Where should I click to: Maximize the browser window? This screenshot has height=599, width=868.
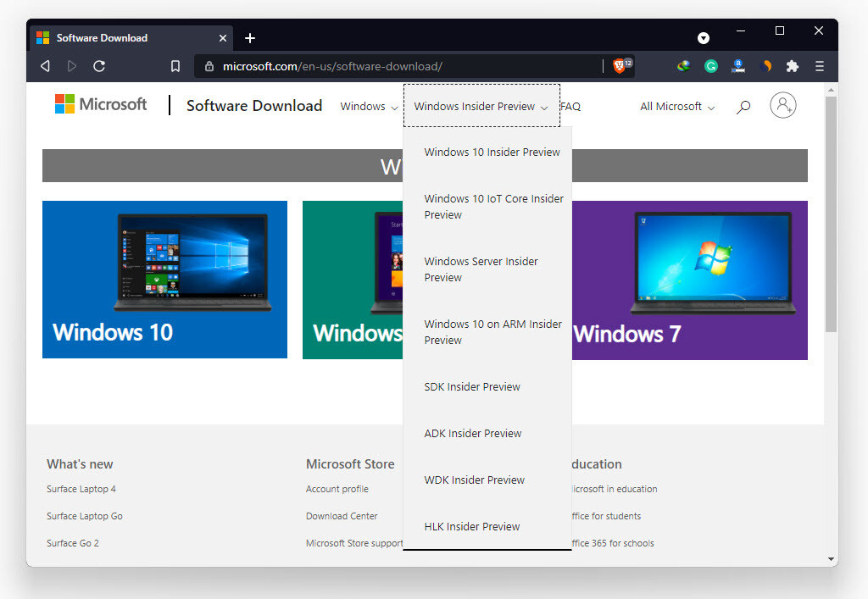coord(780,31)
